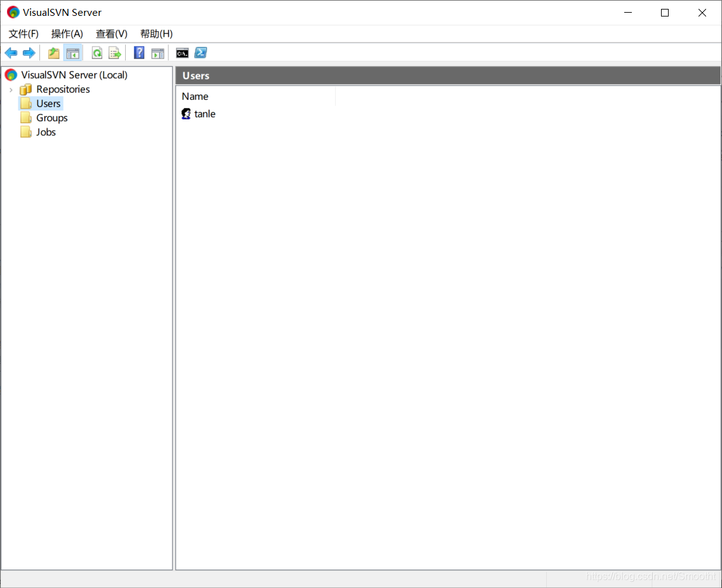The width and height of the screenshot is (722, 588).
Task: Open the 文件(F) menu
Action: (23, 34)
